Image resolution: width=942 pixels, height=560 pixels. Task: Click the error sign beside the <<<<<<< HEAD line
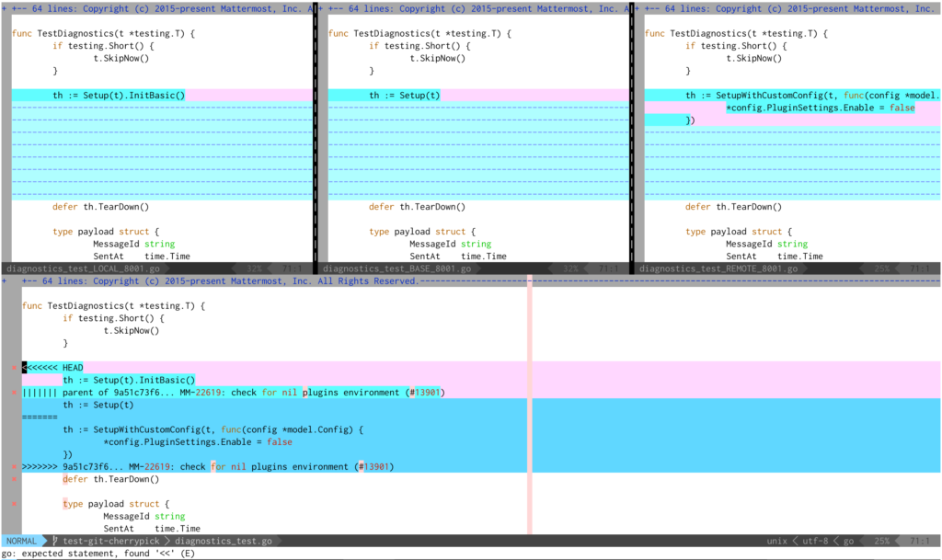14,367
